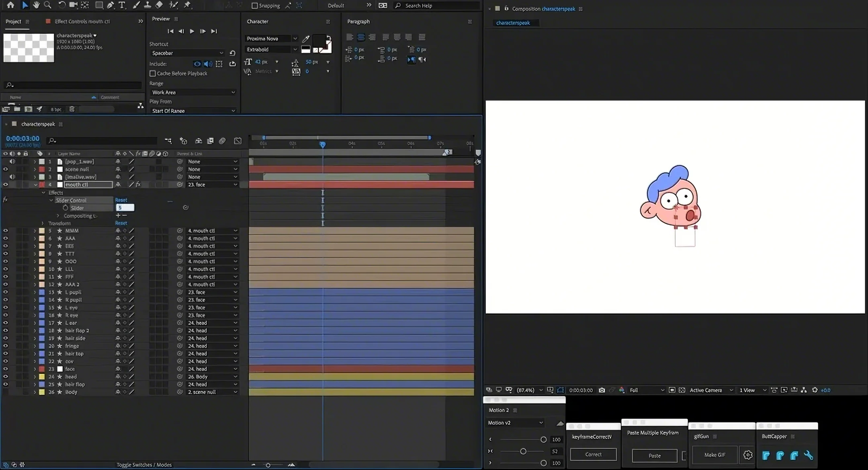
Task: Select the Hand tool
Action: click(36, 5)
